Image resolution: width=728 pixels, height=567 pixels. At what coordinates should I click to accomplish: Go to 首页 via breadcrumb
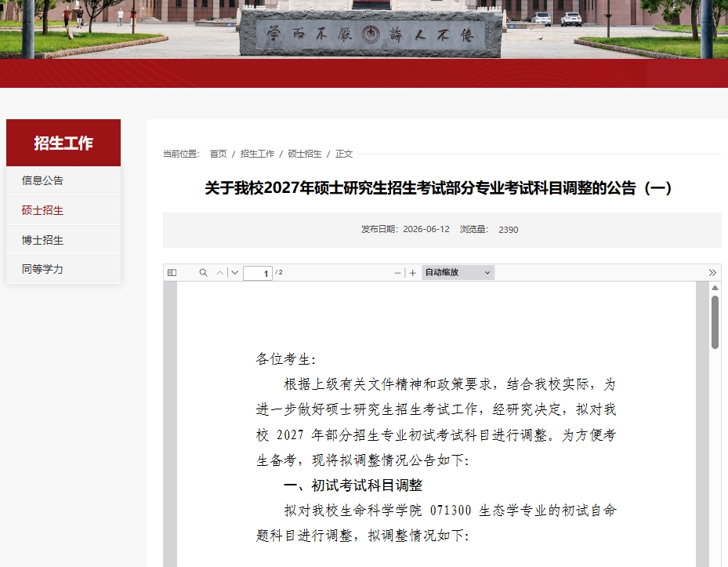218,154
